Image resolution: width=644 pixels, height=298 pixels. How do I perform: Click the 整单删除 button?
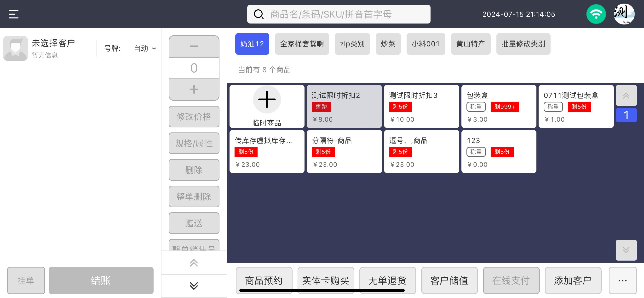coord(194,197)
